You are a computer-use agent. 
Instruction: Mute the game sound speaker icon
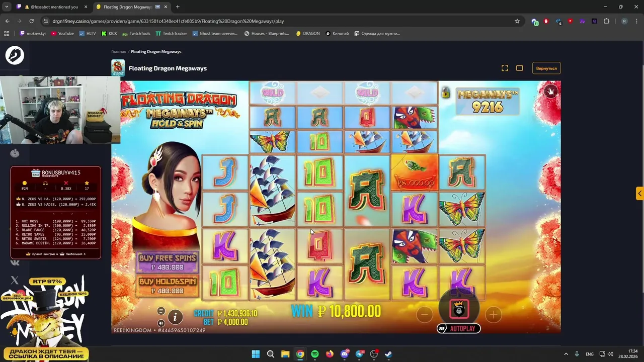pyautogui.click(x=161, y=323)
